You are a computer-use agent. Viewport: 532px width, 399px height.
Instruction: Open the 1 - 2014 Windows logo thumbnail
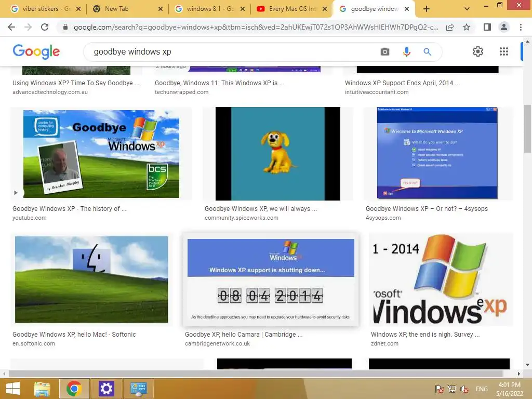coord(441,279)
